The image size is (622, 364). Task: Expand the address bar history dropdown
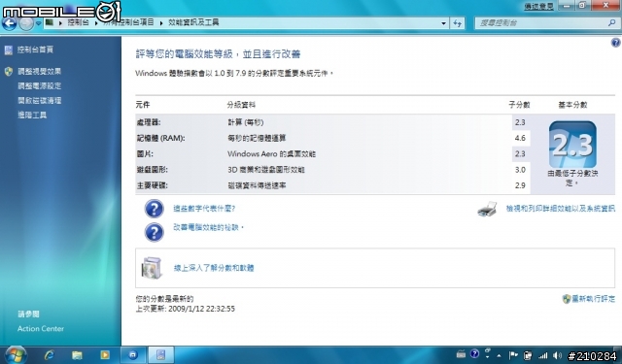(x=443, y=23)
